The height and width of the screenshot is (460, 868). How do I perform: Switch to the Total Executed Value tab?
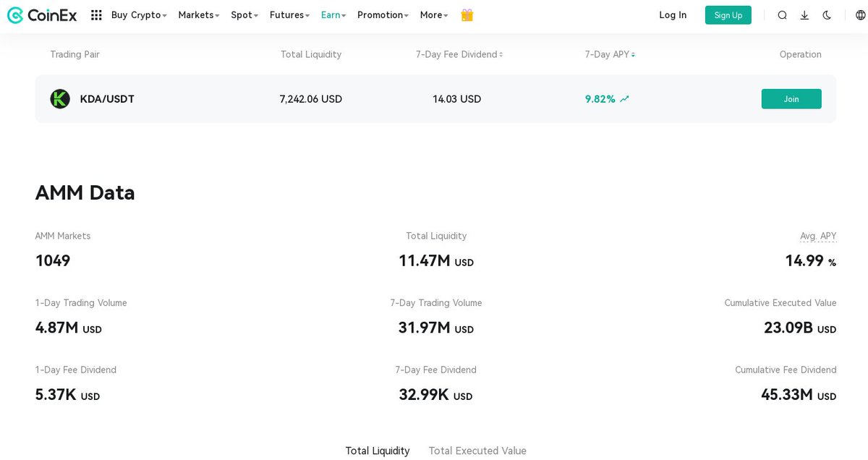[477, 451]
